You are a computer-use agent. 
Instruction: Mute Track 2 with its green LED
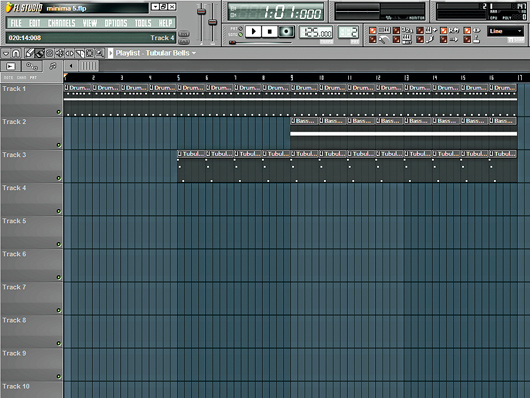click(59, 145)
